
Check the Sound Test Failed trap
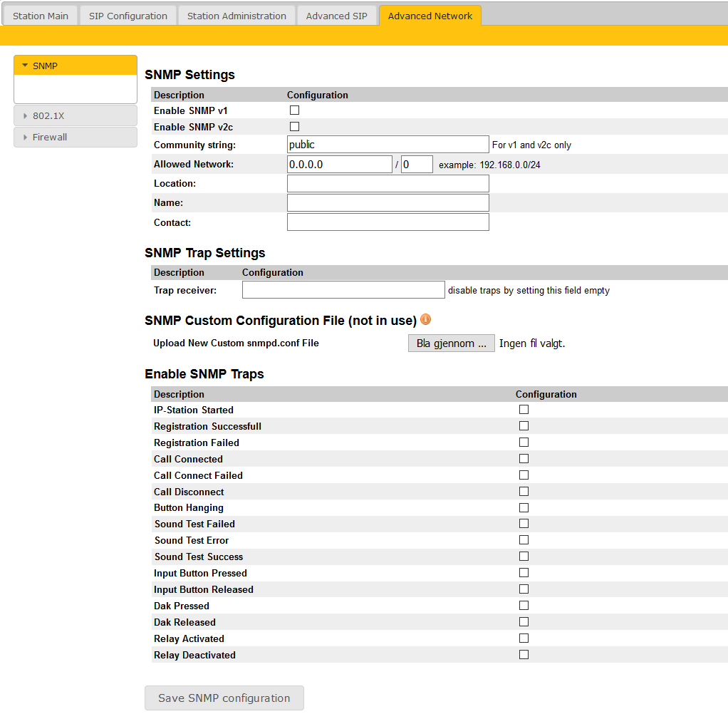coord(524,524)
